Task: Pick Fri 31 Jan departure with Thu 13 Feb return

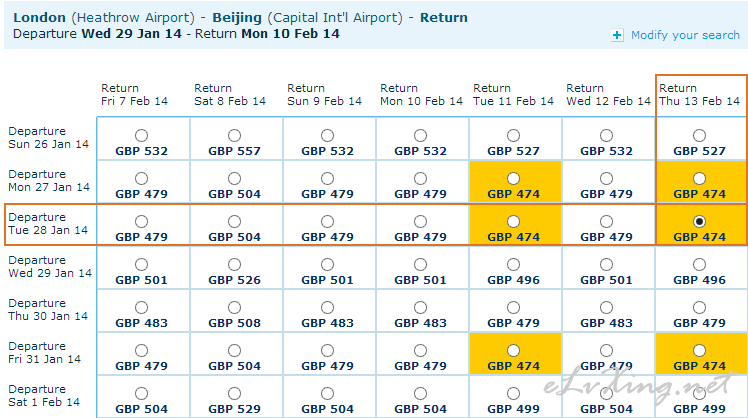Action: tap(699, 350)
